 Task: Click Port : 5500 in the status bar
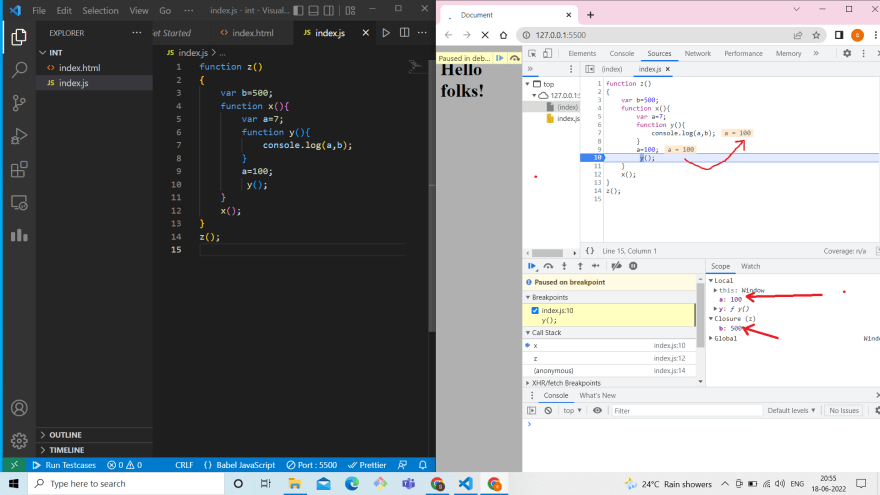click(x=311, y=465)
